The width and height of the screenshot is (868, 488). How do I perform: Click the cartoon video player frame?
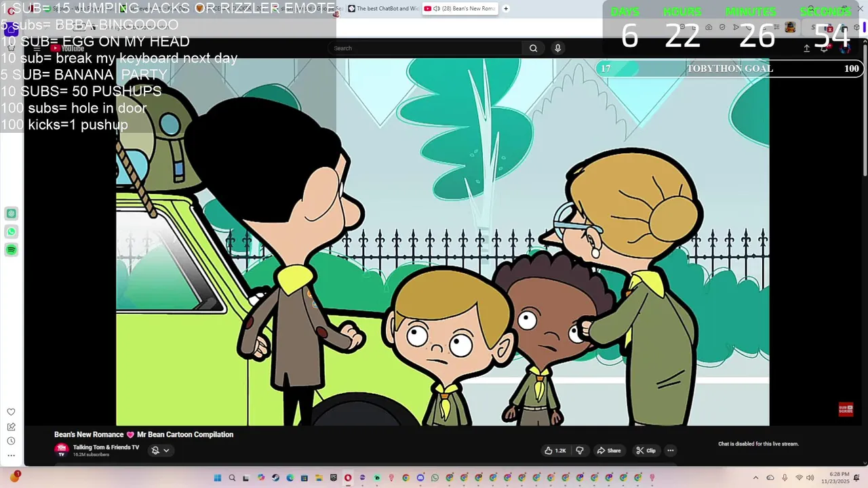tap(443, 242)
